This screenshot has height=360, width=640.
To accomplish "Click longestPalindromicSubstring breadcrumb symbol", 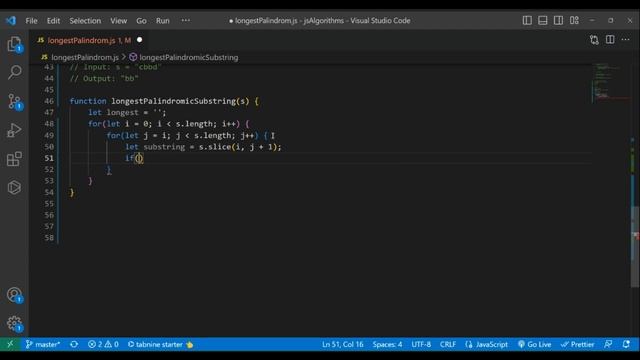I will [189, 58].
